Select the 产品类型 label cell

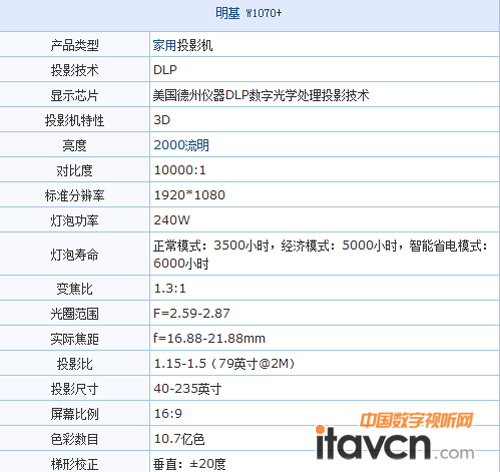tap(74, 45)
